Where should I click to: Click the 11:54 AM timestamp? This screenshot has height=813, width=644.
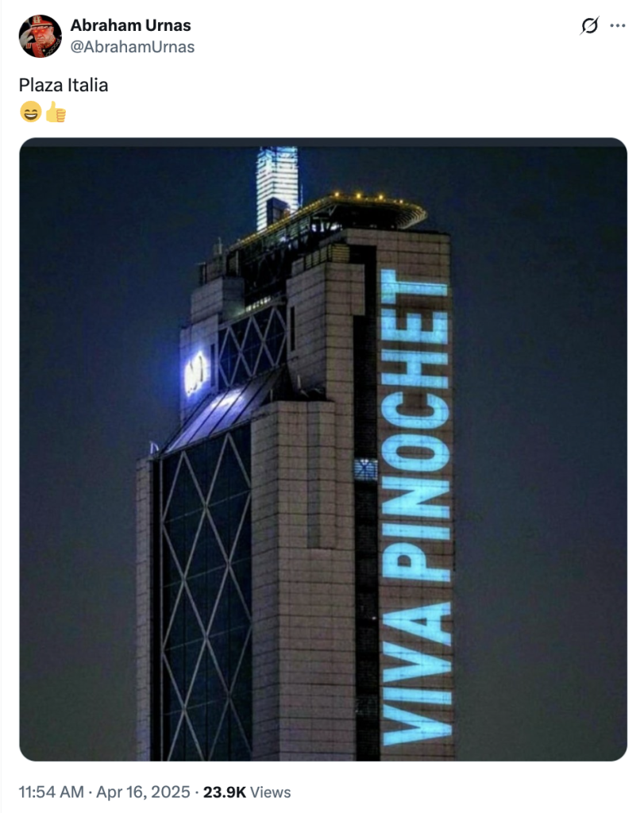point(52,792)
